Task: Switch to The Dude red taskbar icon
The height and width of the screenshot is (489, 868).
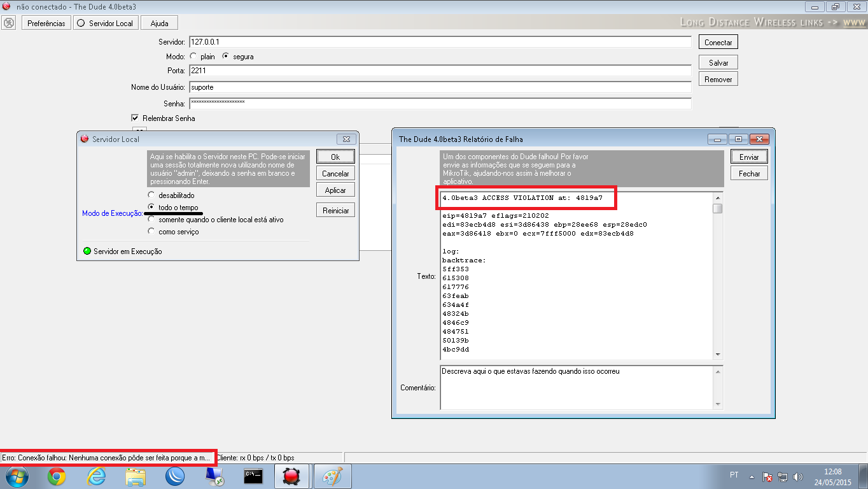Action: click(293, 476)
